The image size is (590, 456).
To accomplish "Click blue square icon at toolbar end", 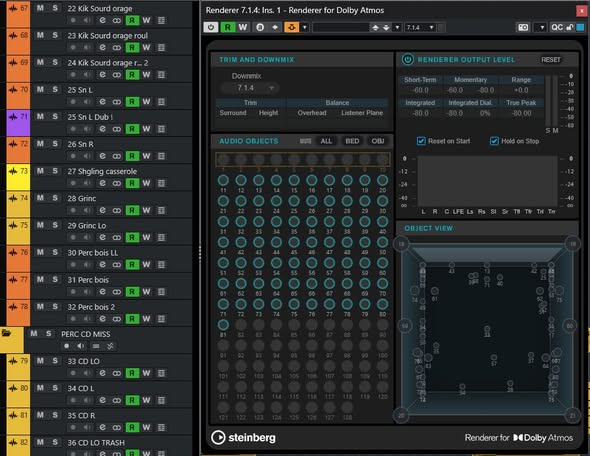I will 581,27.
